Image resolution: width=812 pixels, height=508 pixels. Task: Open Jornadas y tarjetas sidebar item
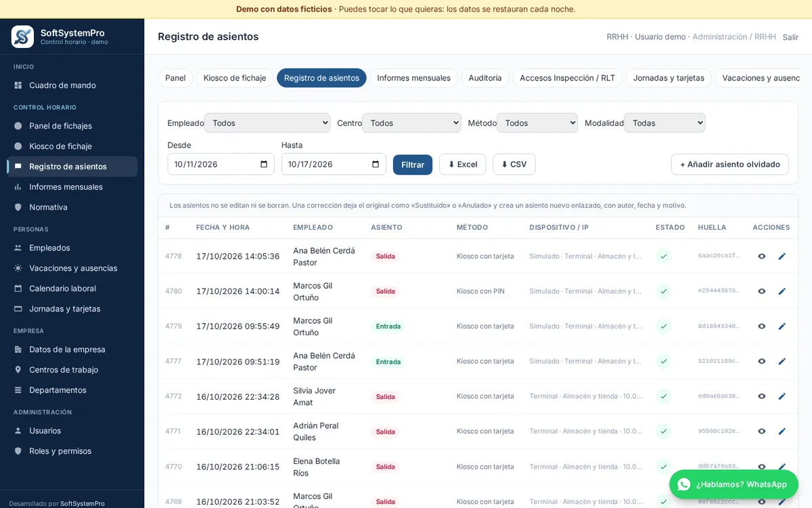72,309
